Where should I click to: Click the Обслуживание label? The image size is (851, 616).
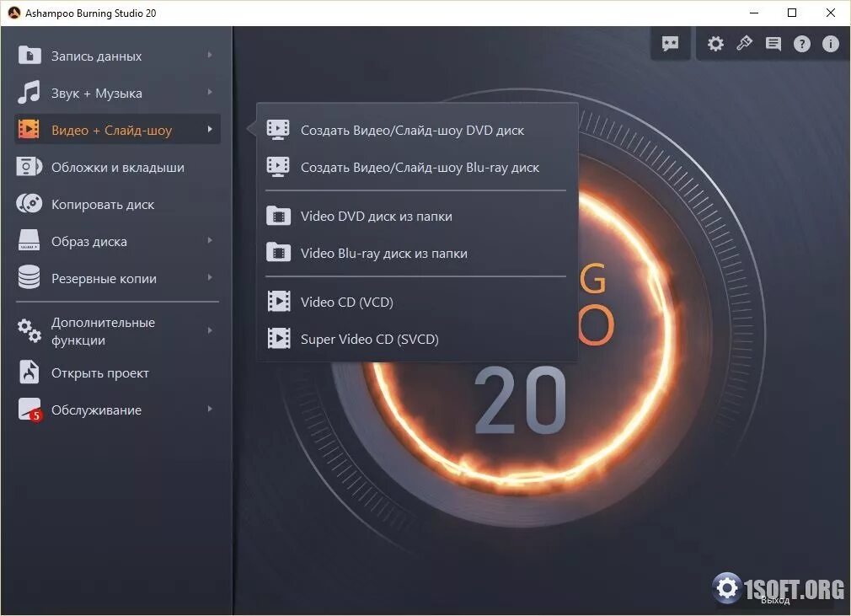coord(96,410)
